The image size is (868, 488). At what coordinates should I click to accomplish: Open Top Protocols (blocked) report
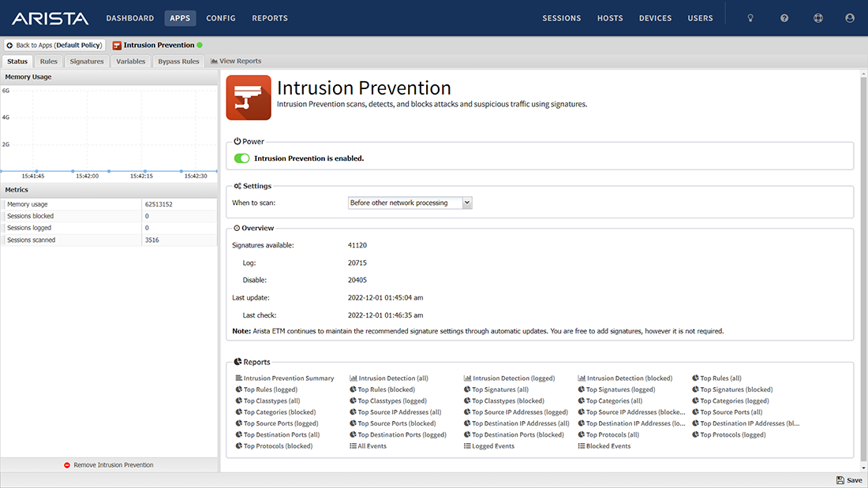click(274, 446)
